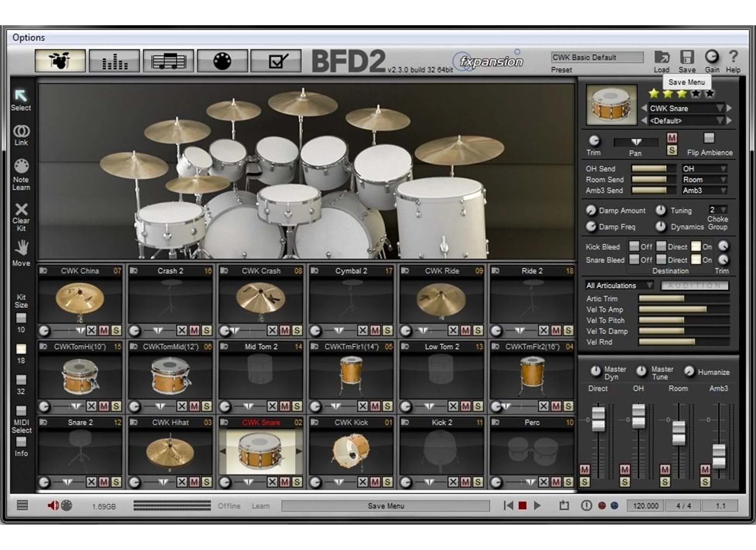Click the Room master fader
Screen dimensions: 756x550
[x=678, y=433]
